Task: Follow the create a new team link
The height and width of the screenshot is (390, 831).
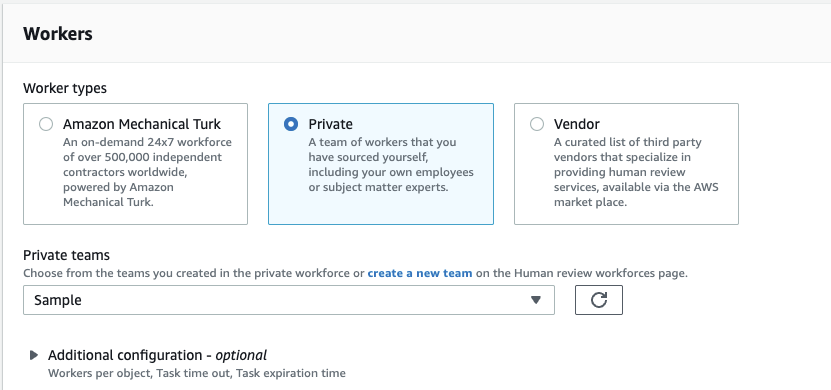Action: (x=420, y=273)
